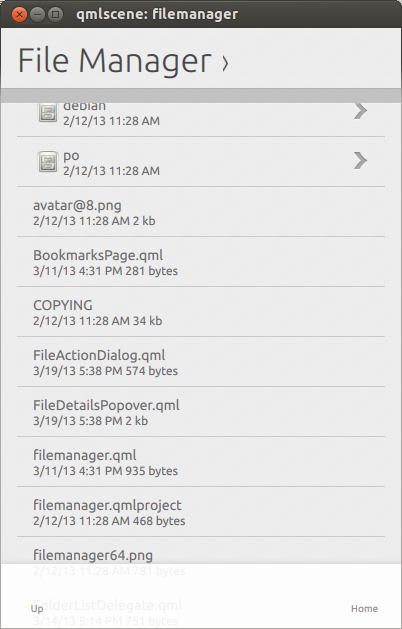Open the COPYING file
402x629 pixels.
(201, 312)
